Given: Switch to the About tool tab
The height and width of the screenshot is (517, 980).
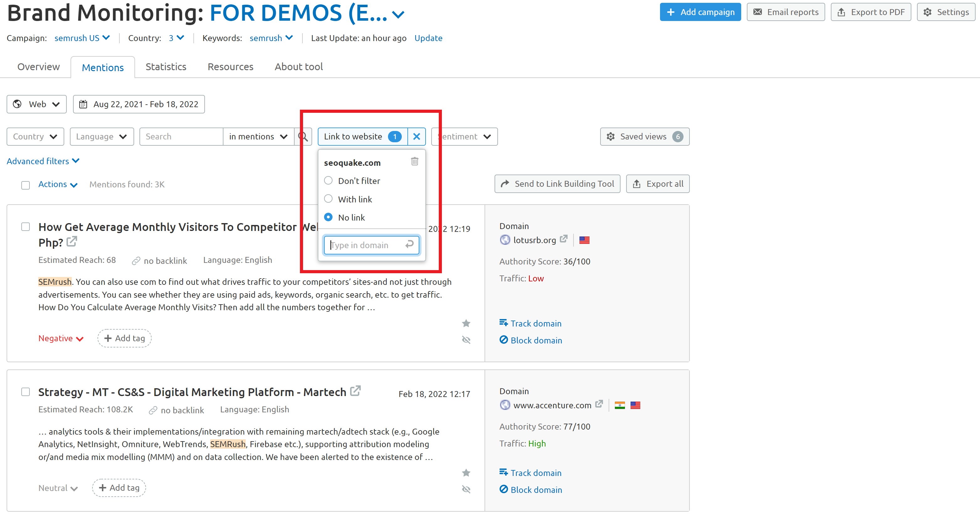Looking at the screenshot, I should [299, 66].
